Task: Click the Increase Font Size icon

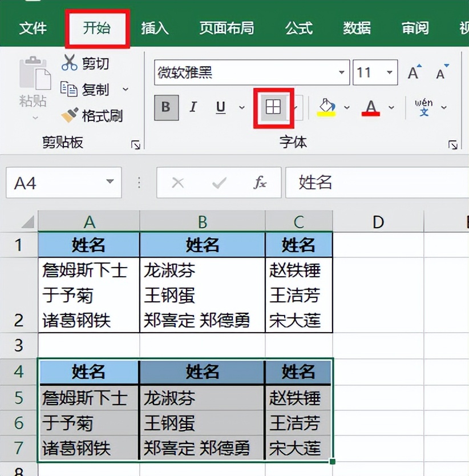Action: pyautogui.click(x=414, y=72)
